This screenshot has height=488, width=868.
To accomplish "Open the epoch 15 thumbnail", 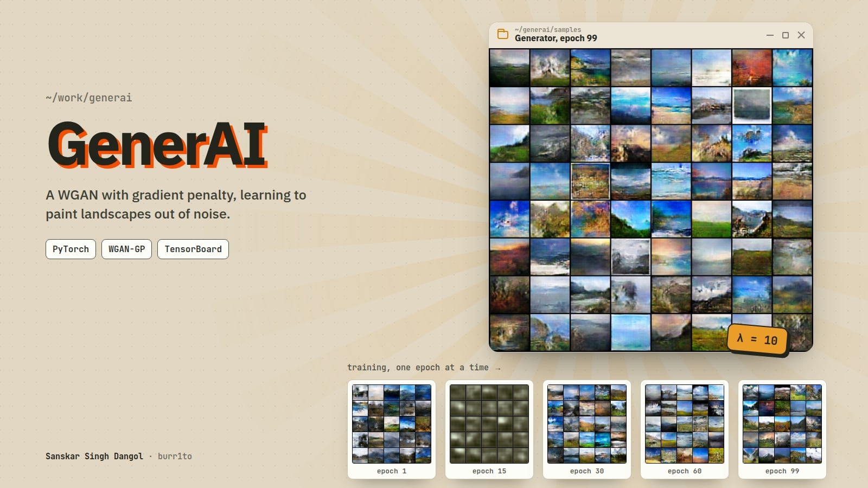I will pyautogui.click(x=489, y=429).
